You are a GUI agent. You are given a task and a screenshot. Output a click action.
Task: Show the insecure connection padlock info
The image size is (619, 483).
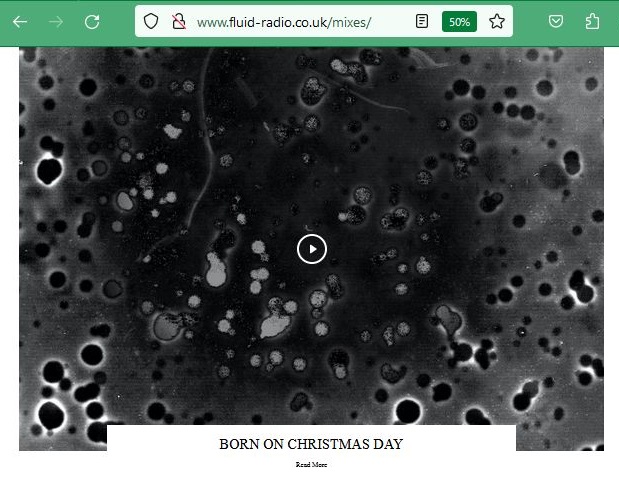178,21
